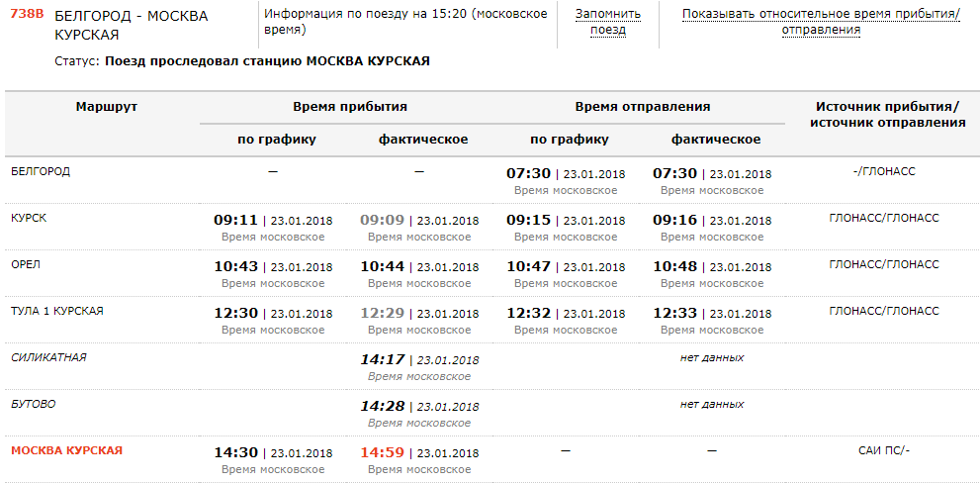The width and height of the screenshot is (980, 484).
Task: Select the БЕЛГОРОД station row name
Action: 41,171
